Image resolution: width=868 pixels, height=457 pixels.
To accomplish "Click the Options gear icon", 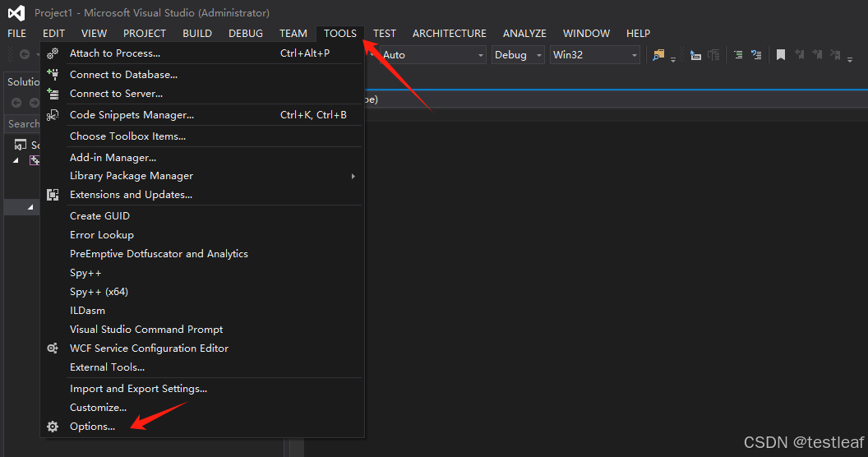I will point(53,427).
